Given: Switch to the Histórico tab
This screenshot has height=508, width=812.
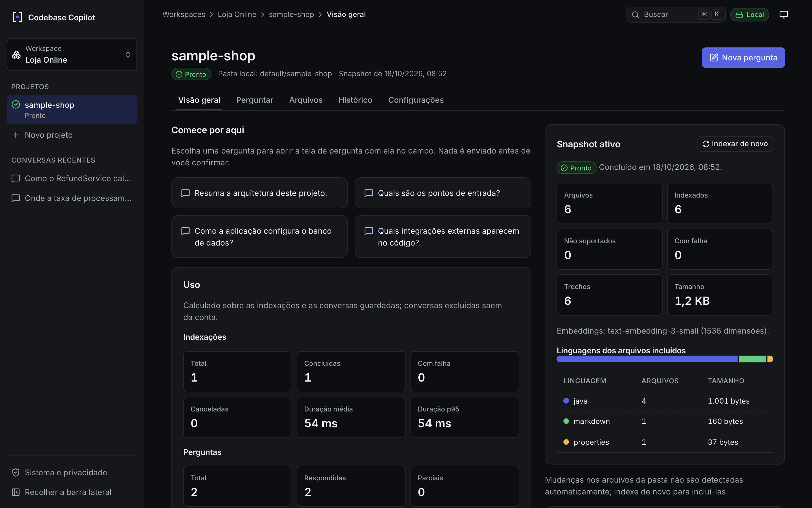Looking at the screenshot, I should [x=355, y=100].
